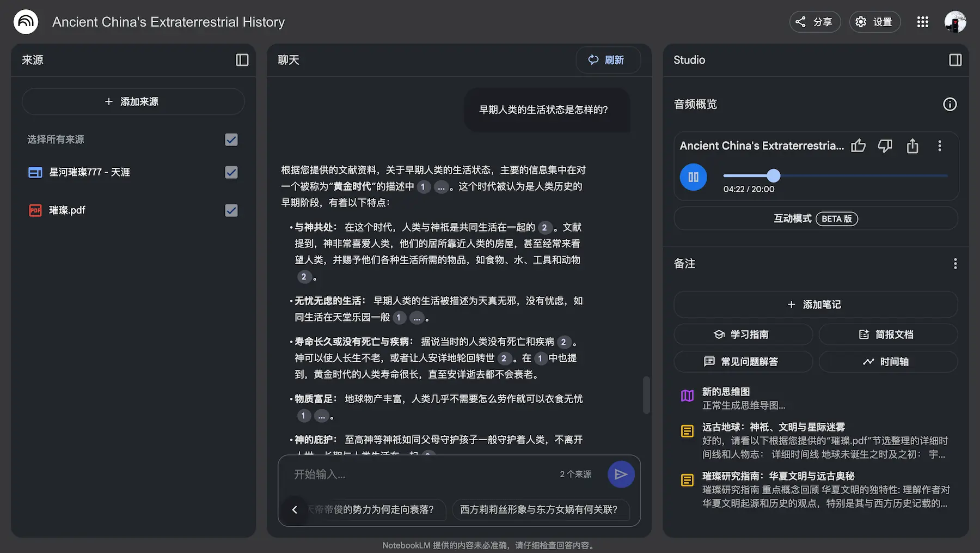Click the 分享 share button
Image resolution: width=980 pixels, height=553 pixels.
click(x=814, y=22)
